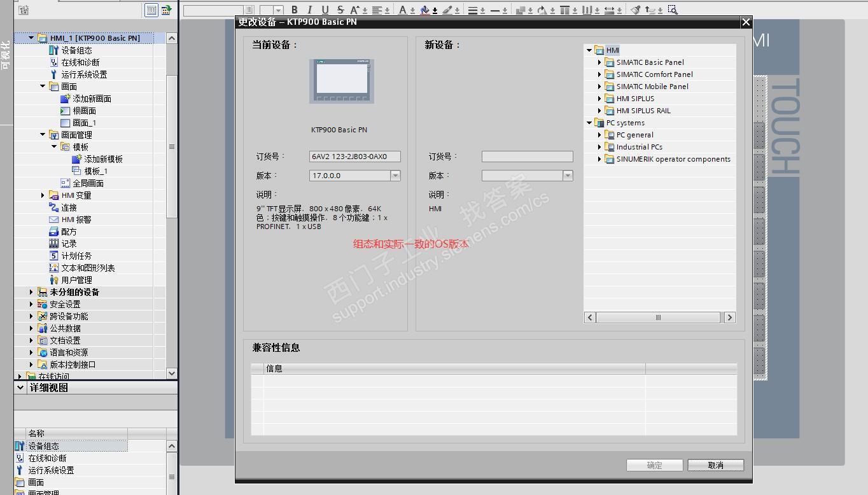Open 记录 in the project tree
Viewport: 868px width, 495px height.
point(69,244)
